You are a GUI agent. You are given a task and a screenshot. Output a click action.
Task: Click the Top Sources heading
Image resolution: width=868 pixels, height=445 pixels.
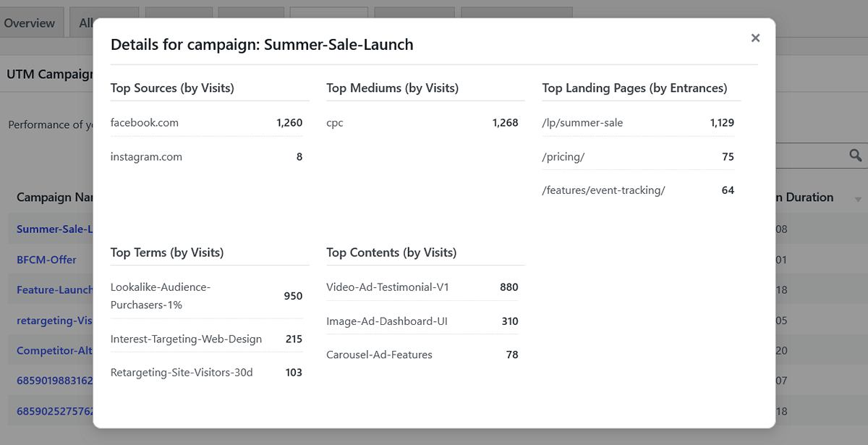(172, 88)
